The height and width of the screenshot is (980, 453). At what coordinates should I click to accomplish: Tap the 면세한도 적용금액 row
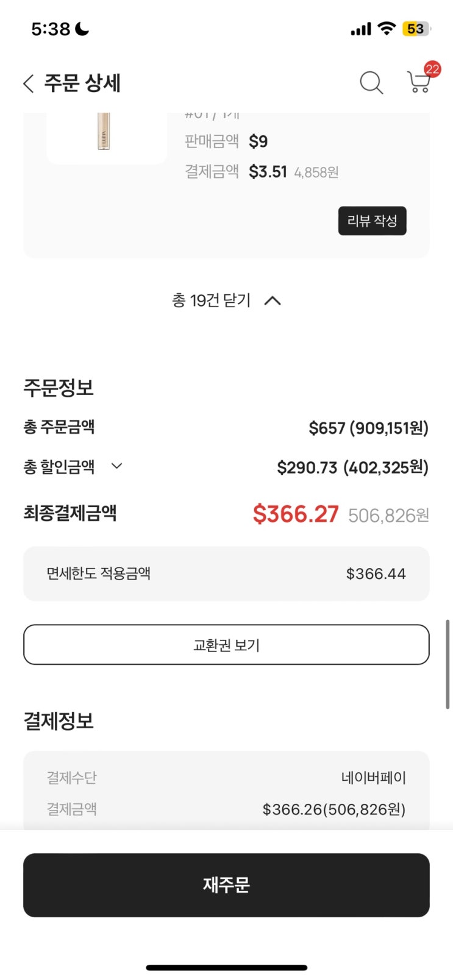click(x=226, y=573)
